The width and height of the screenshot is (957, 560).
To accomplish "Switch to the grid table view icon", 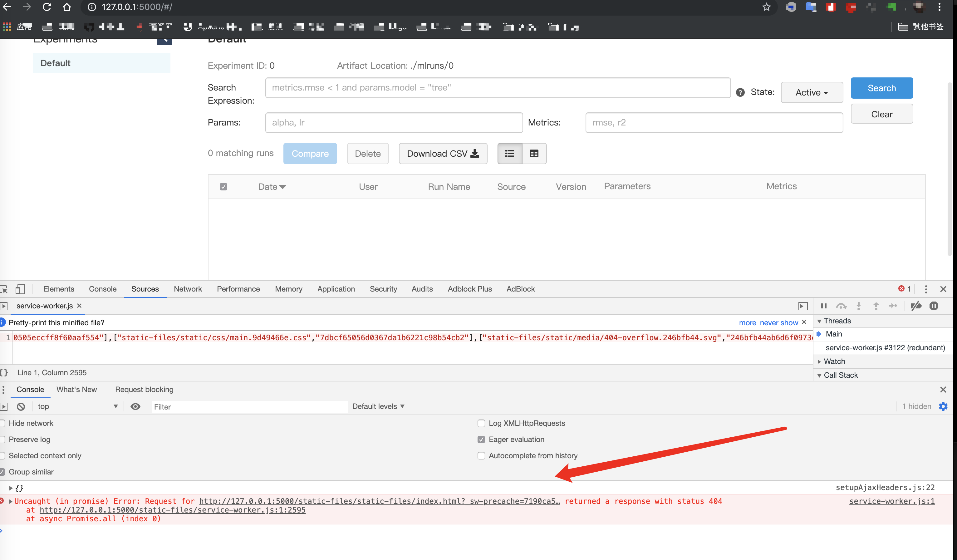I will tap(534, 153).
